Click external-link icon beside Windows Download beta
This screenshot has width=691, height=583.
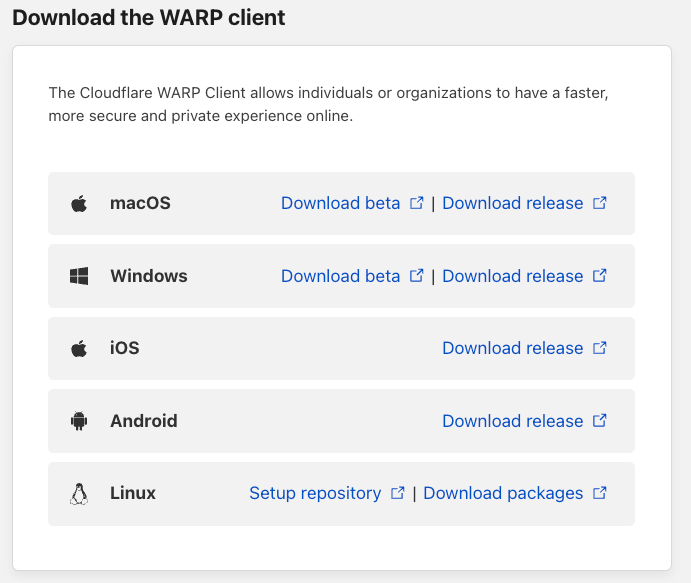tap(416, 276)
